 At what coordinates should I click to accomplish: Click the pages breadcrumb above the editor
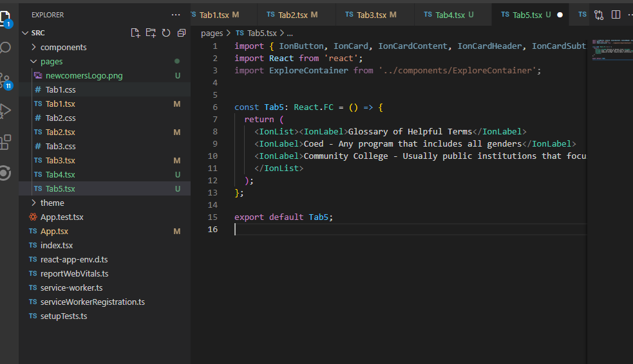pos(211,33)
